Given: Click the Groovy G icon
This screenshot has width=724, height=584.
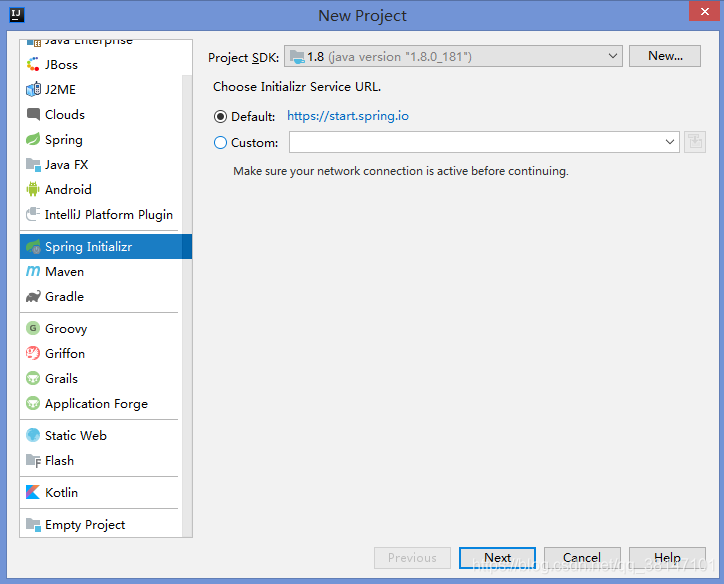Looking at the screenshot, I should coord(33,328).
